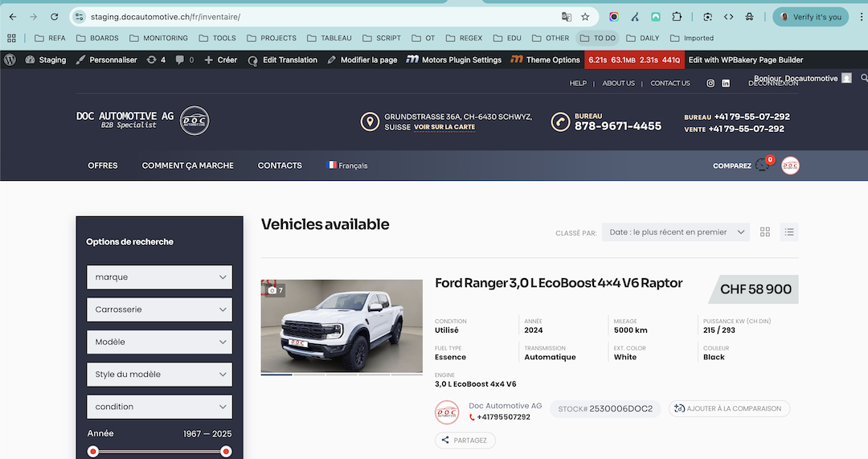Image resolution: width=868 pixels, height=459 pixels.
Task: Open COMMENT ÇA MARCHE menu item
Action: (x=187, y=166)
